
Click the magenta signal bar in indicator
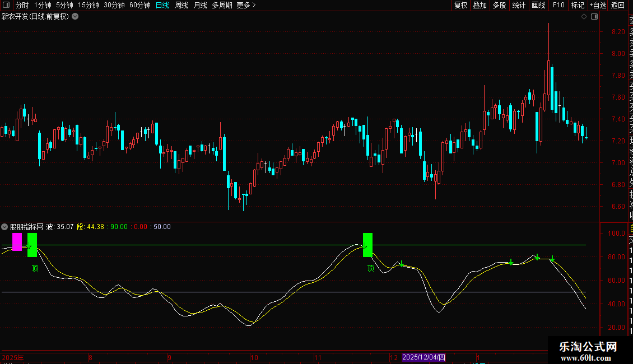tap(17, 242)
